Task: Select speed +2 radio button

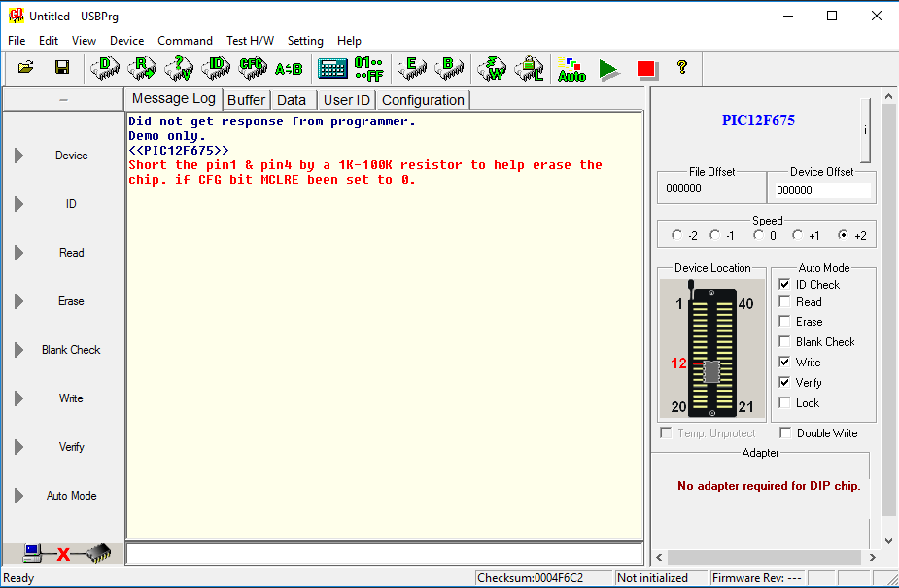Action: (x=843, y=235)
